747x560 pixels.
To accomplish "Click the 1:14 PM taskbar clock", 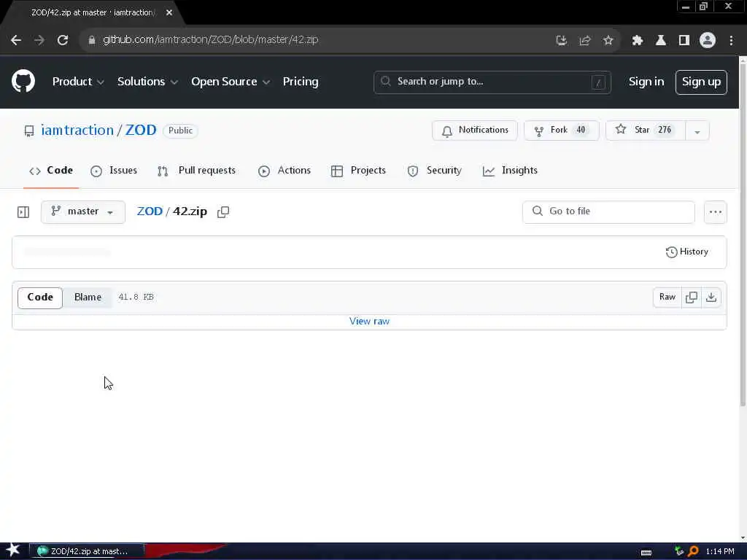I will point(720,551).
